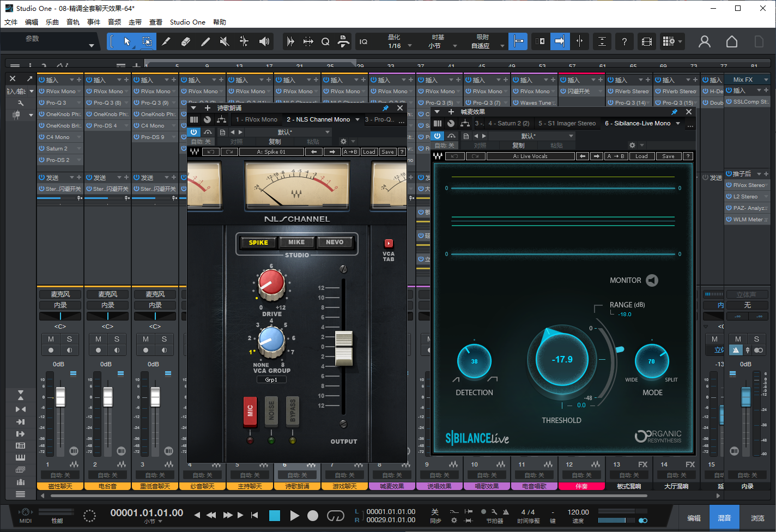Select the Arrow tool in the toolbar
The width and height of the screenshot is (776, 532).
pos(127,41)
